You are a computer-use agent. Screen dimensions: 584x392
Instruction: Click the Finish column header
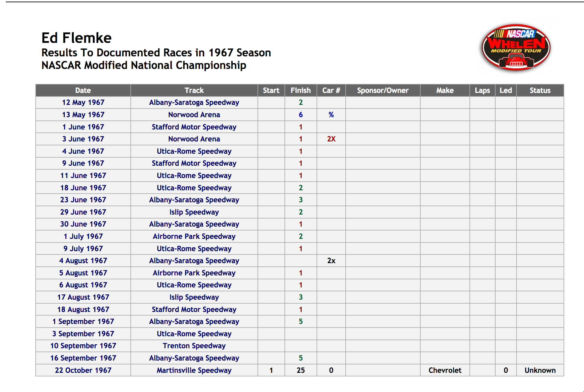301,91
